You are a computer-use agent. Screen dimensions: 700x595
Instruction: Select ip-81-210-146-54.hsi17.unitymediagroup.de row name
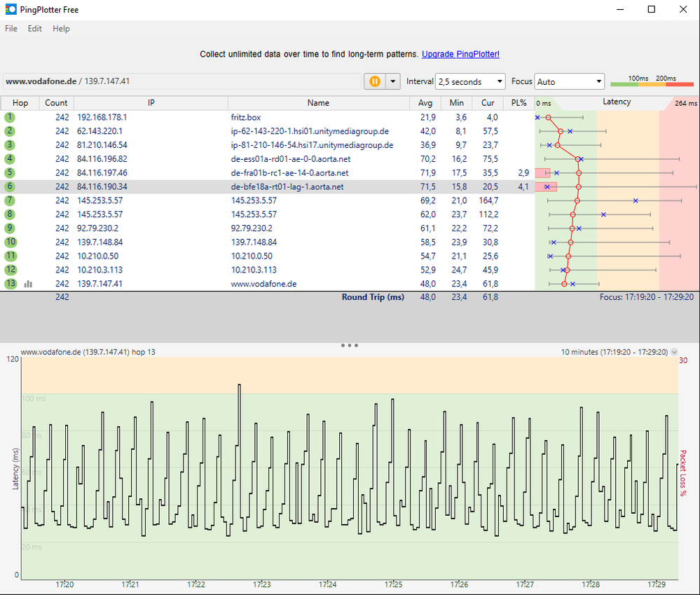[312, 145]
